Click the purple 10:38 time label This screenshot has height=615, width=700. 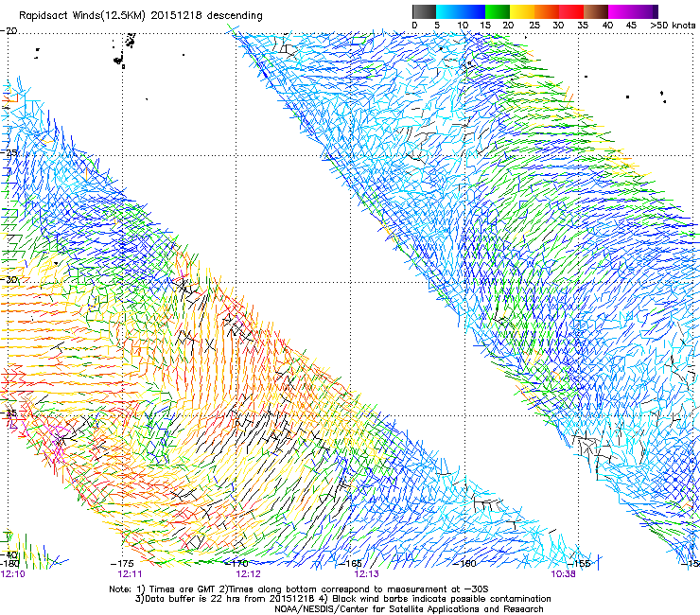(x=563, y=574)
